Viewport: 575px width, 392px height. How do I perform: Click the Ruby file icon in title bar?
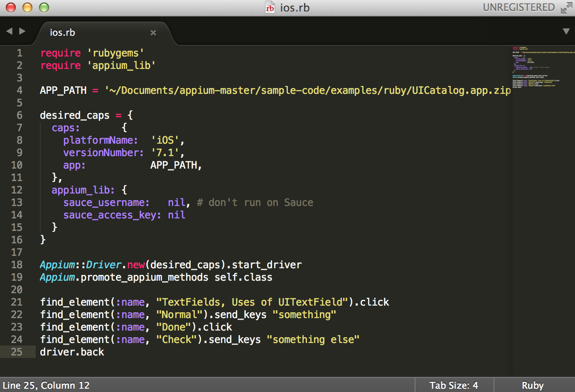(x=270, y=7)
